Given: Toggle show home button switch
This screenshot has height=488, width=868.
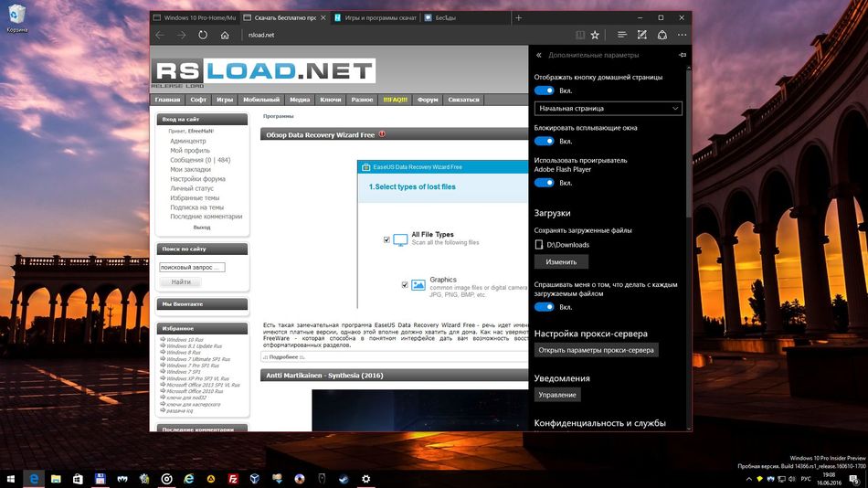Looking at the screenshot, I should pyautogui.click(x=545, y=90).
